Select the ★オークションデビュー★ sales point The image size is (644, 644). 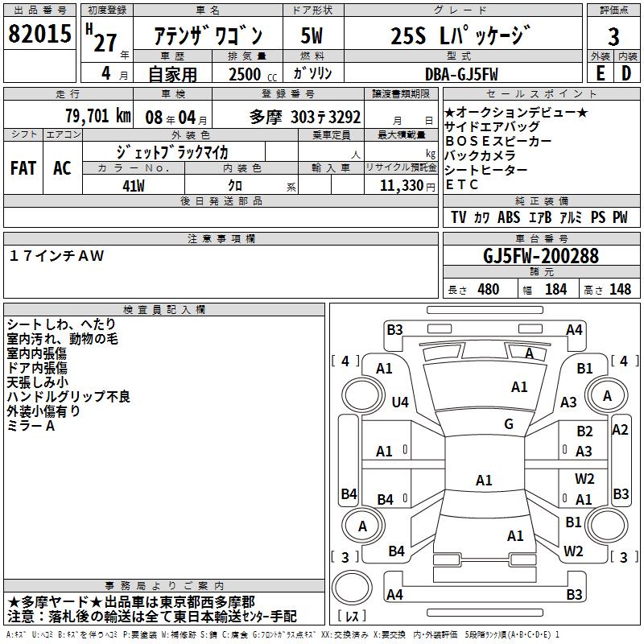point(516,112)
